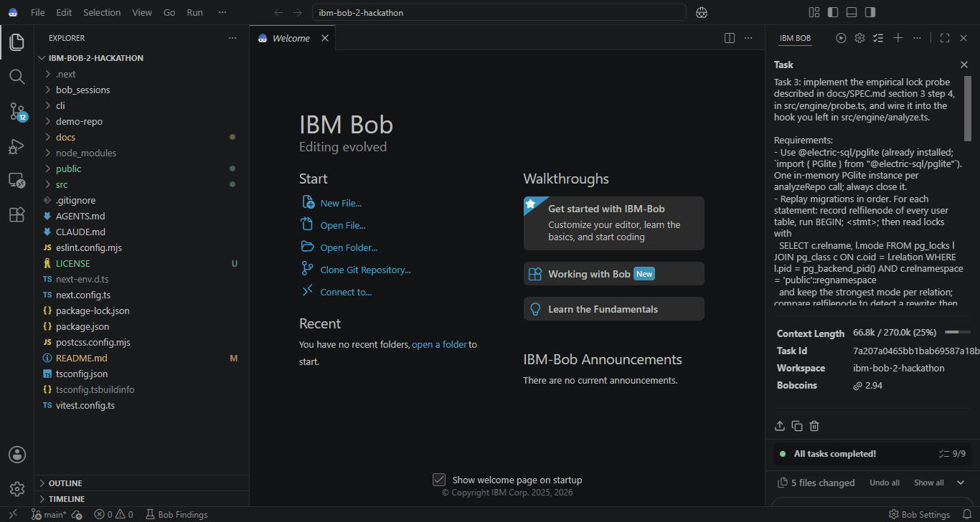Open the task checklist icon in Bob panel

[x=878, y=38]
